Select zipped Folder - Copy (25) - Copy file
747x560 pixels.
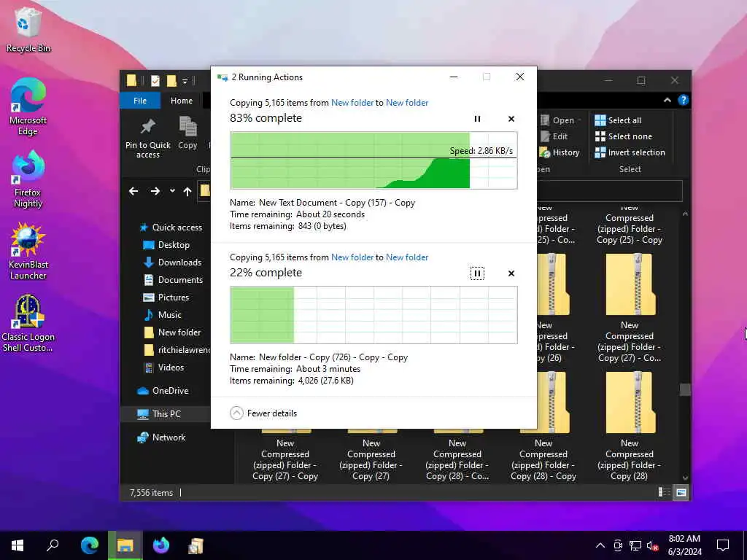tap(630, 224)
